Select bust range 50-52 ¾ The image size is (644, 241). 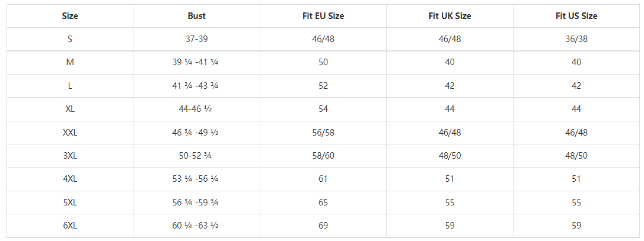[196, 156]
